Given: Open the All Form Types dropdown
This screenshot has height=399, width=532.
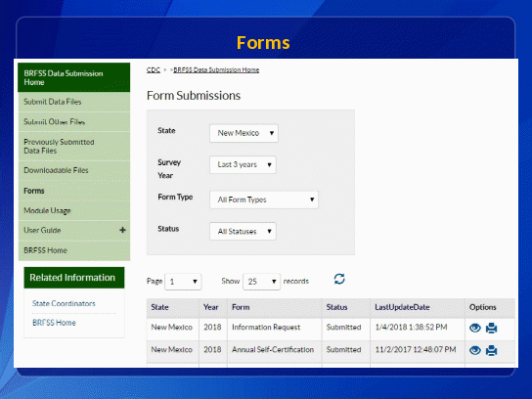Looking at the screenshot, I should (264, 199).
